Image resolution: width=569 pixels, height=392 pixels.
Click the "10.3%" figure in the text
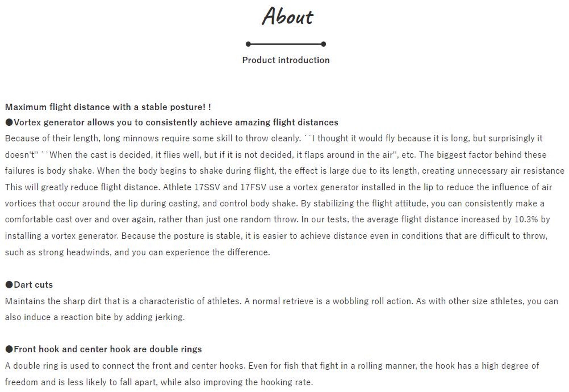tap(526, 219)
